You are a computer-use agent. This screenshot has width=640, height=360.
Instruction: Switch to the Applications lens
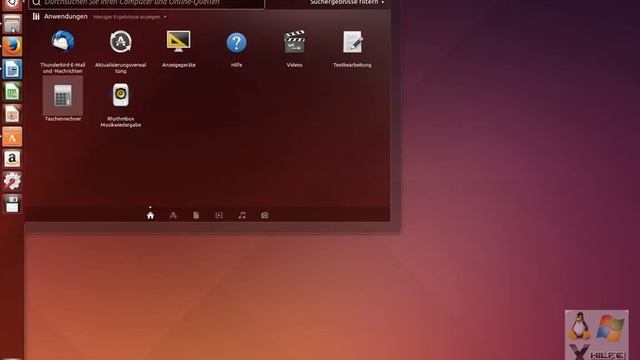[173, 215]
